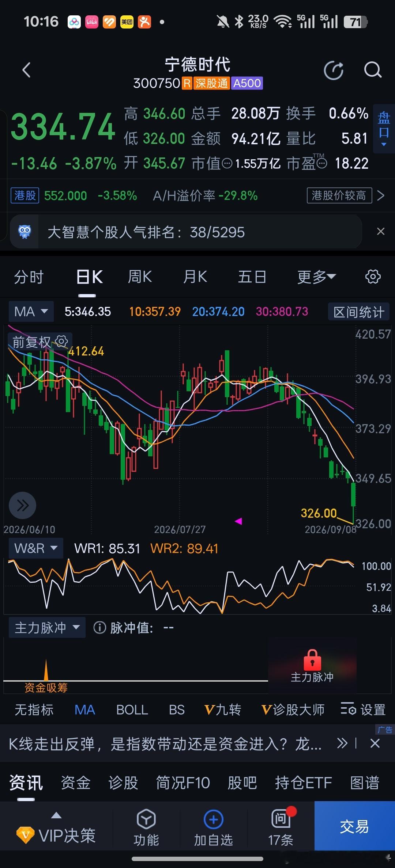The width and height of the screenshot is (395, 868).
Task: Select BOLL indicator option
Action: pyautogui.click(x=132, y=709)
